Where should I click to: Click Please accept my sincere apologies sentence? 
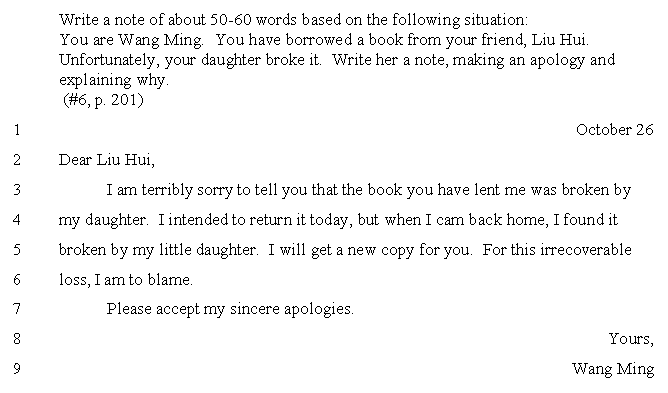point(230,309)
